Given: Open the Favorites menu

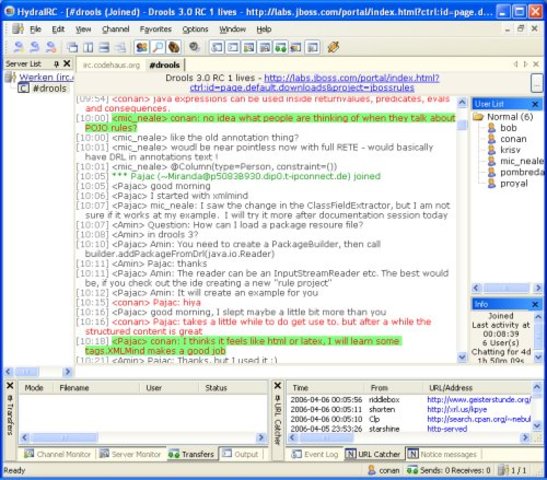Looking at the screenshot, I should [x=156, y=29].
